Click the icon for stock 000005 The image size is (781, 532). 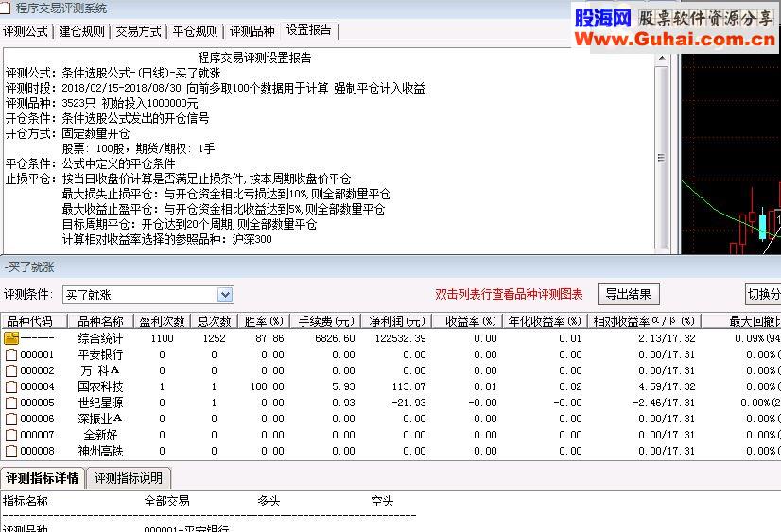click(x=11, y=403)
